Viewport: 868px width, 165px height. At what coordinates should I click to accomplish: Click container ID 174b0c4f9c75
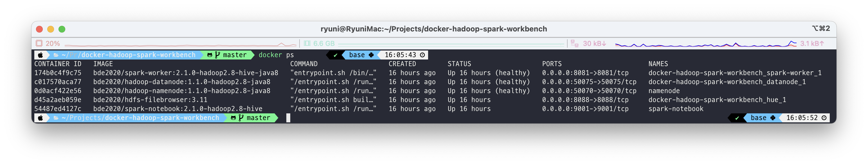tap(58, 73)
